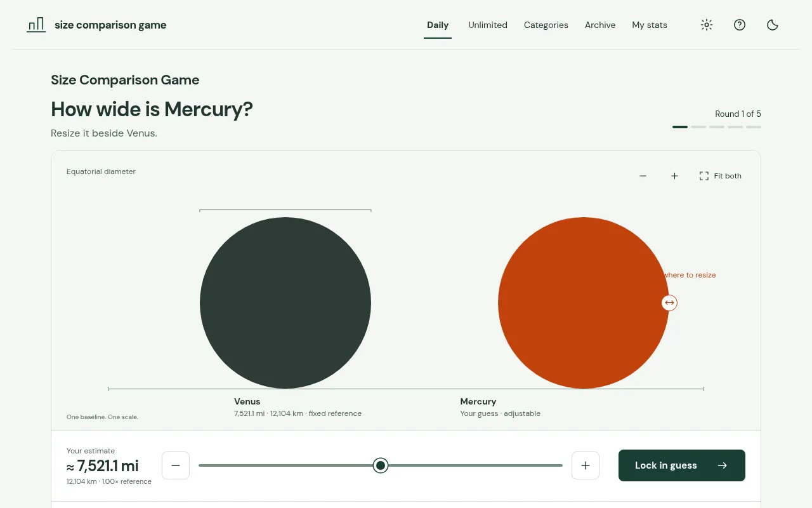The height and width of the screenshot is (508, 812).
Task: Click the 'How wide is Mercury?' heading
Action: [x=152, y=109]
